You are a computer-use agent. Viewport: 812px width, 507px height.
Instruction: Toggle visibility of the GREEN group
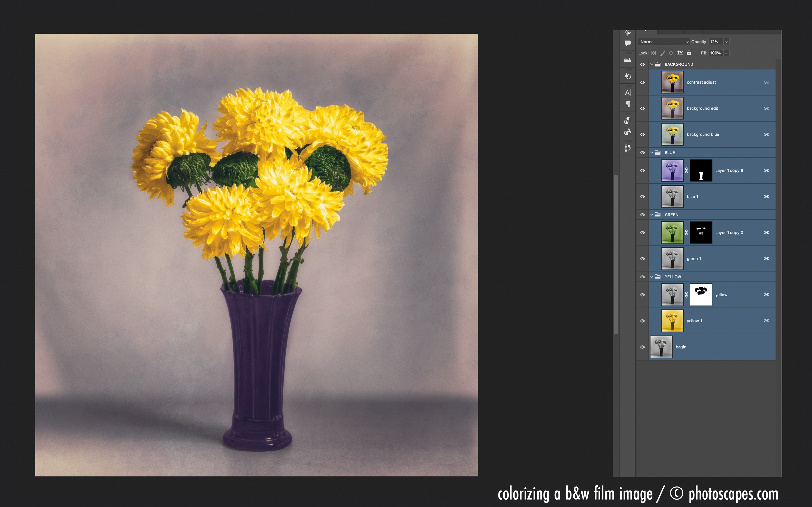pos(642,215)
